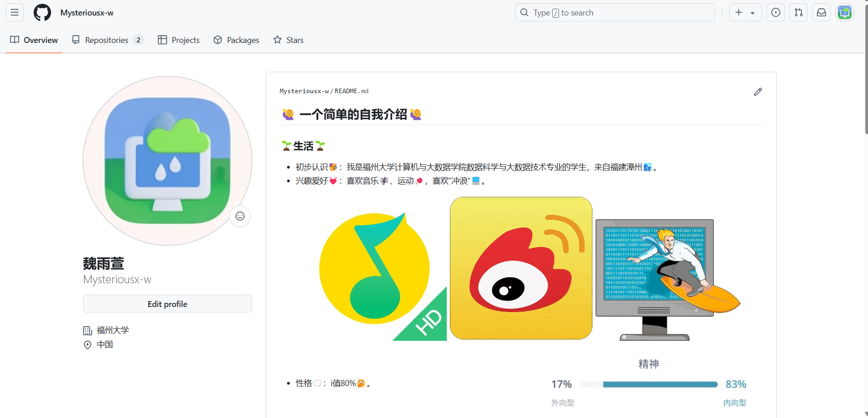Image resolution: width=868 pixels, height=418 pixels.
Task: Open the Mysteriousx-w repo link above README
Action: pyautogui.click(x=304, y=91)
